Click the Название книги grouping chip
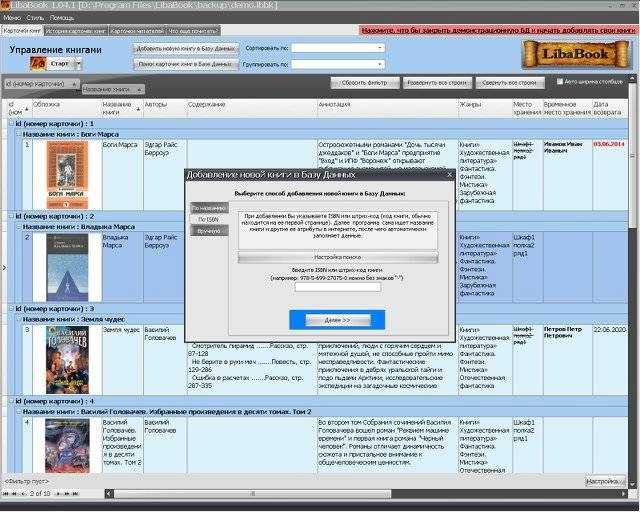This screenshot has width=640, height=512. (113, 89)
